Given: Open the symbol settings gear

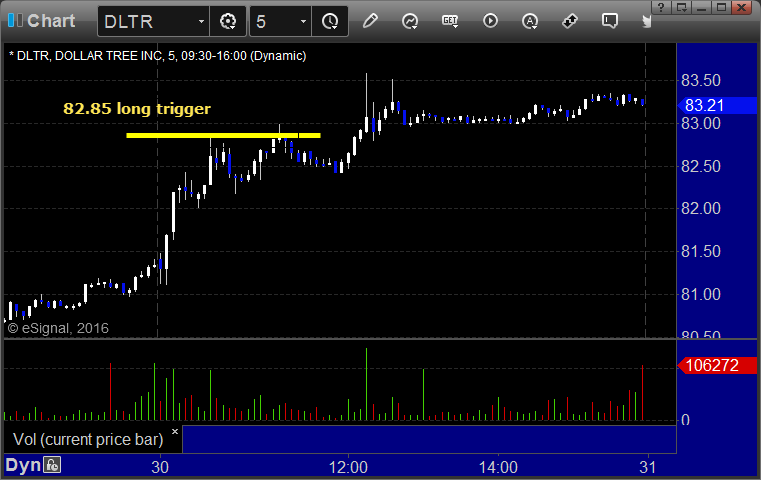Looking at the screenshot, I should click(228, 21).
